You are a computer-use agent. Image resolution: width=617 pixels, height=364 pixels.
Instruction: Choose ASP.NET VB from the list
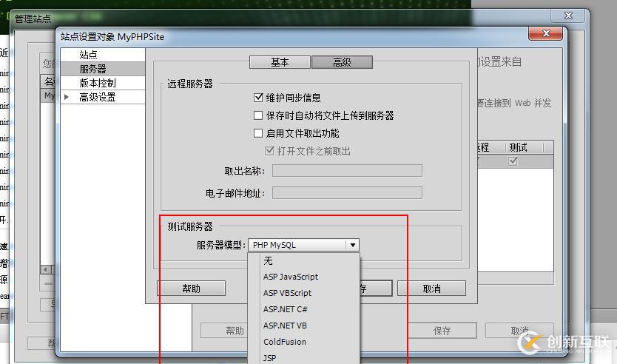[304, 326]
